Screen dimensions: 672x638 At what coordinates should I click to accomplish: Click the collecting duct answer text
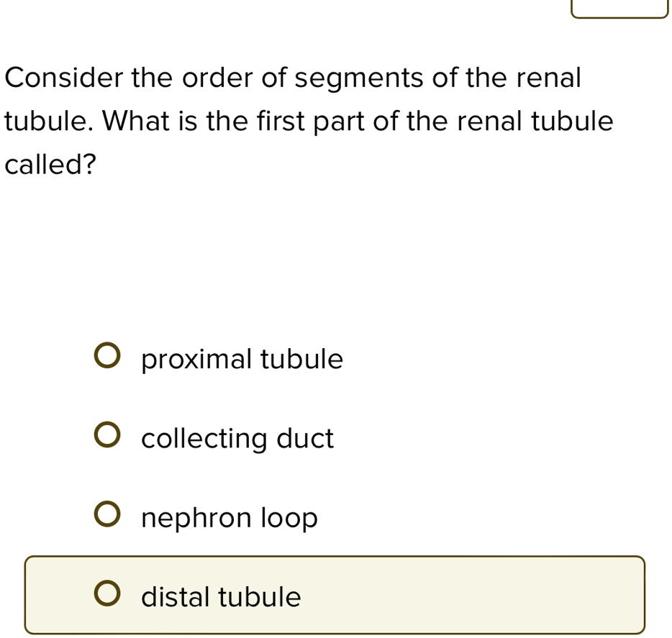point(237,438)
